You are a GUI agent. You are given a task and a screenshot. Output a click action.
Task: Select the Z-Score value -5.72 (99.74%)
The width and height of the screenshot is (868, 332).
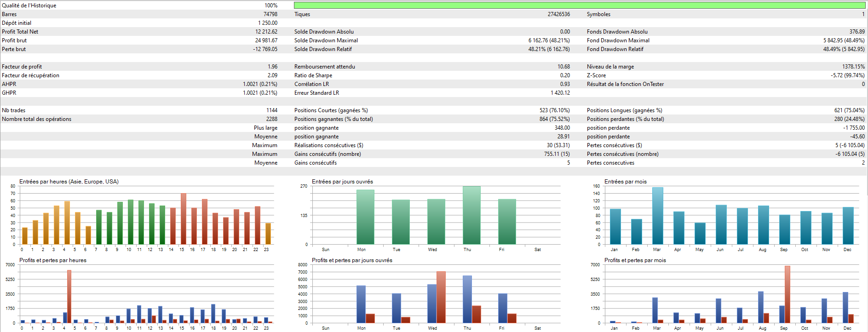click(848, 75)
